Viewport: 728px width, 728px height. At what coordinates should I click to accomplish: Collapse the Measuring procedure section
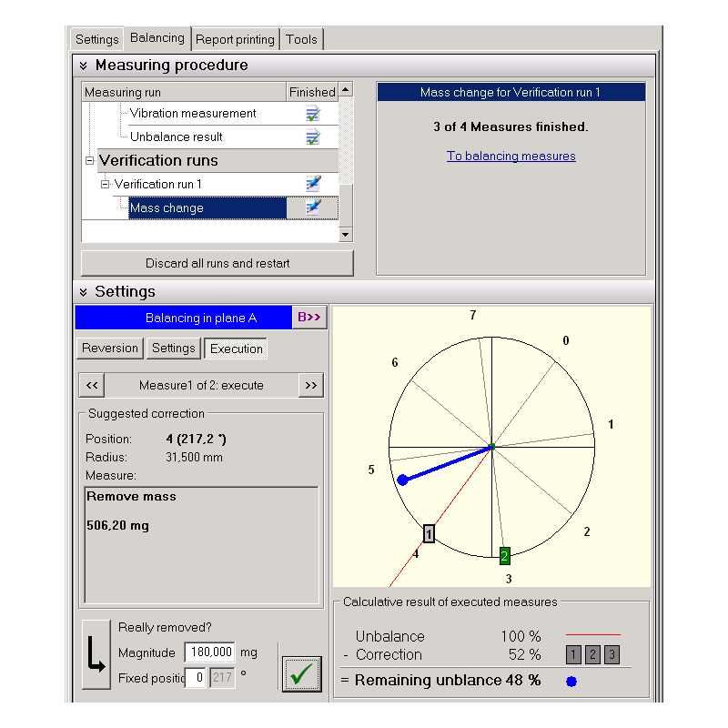click(84, 66)
